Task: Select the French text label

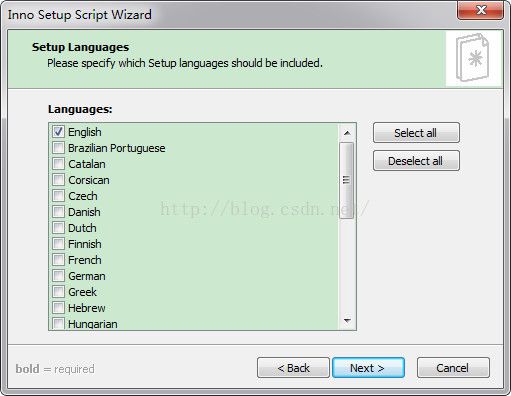Action: pos(85,260)
